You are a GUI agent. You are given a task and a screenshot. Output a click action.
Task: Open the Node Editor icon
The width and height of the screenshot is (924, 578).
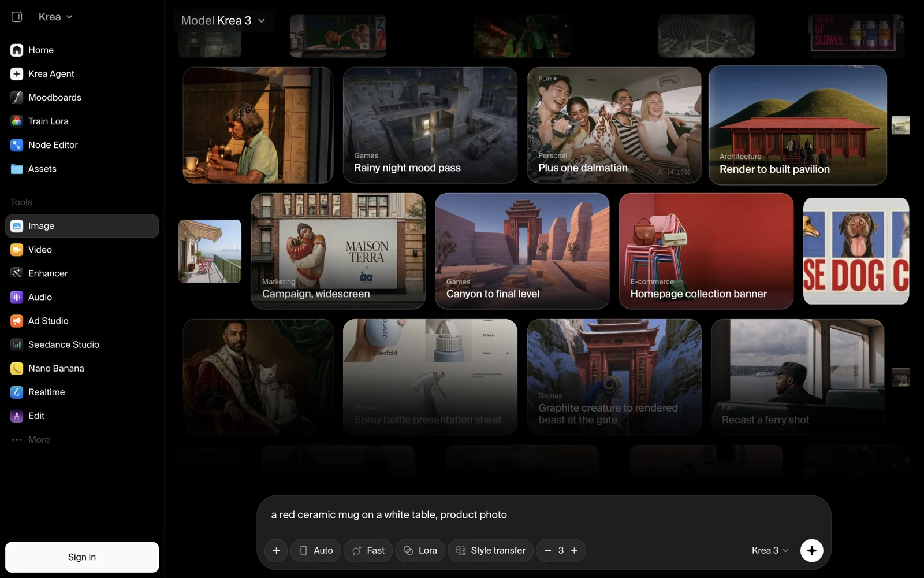pyautogui.click(x=17, y=145)
